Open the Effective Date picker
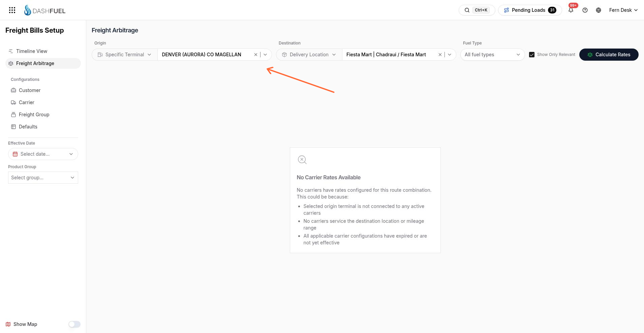The width and height of the screenshot is (644, 333). 43,154
